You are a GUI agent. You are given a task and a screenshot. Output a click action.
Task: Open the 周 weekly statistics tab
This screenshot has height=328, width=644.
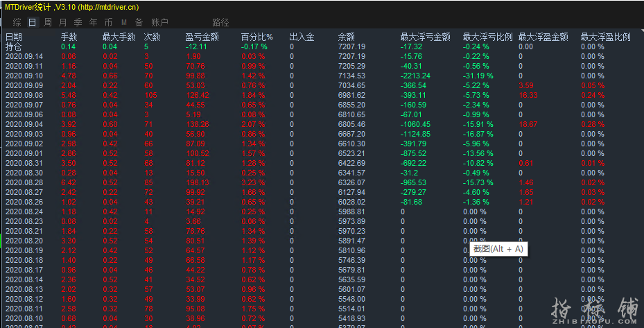48,22
